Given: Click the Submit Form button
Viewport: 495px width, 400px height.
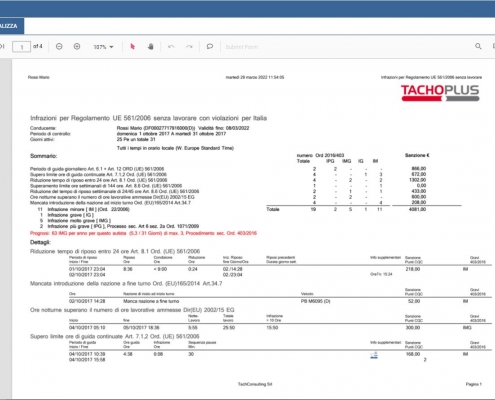Looking at the screenshot, I should coord(242,47).
